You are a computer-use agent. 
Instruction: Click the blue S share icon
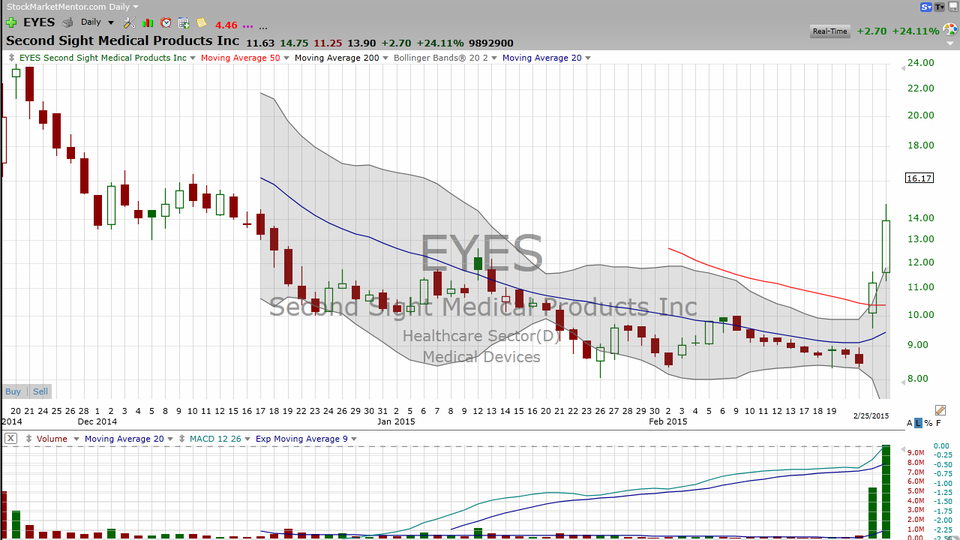coord(926,7)
